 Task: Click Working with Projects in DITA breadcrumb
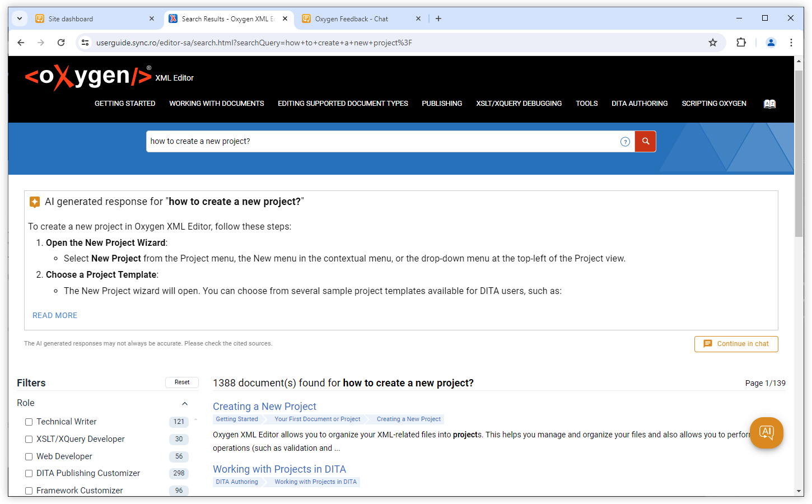click(315, 482)
